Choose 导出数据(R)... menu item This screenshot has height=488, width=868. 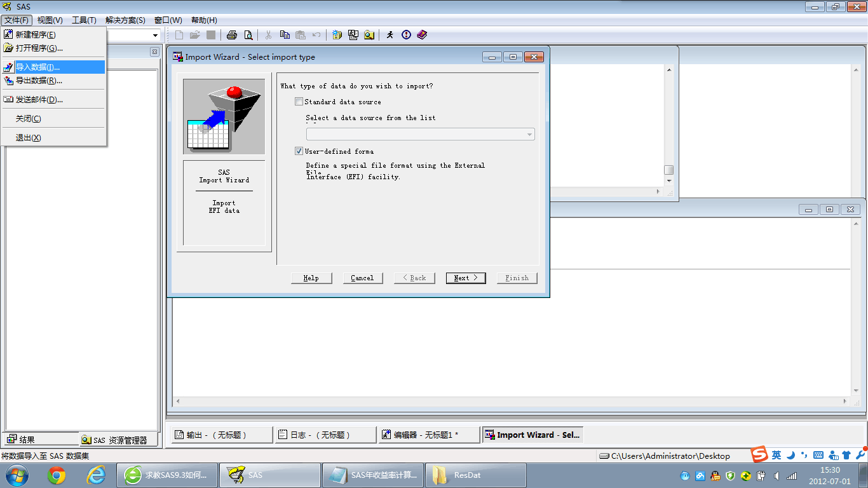pyautogui.click(x=54, y=81)
